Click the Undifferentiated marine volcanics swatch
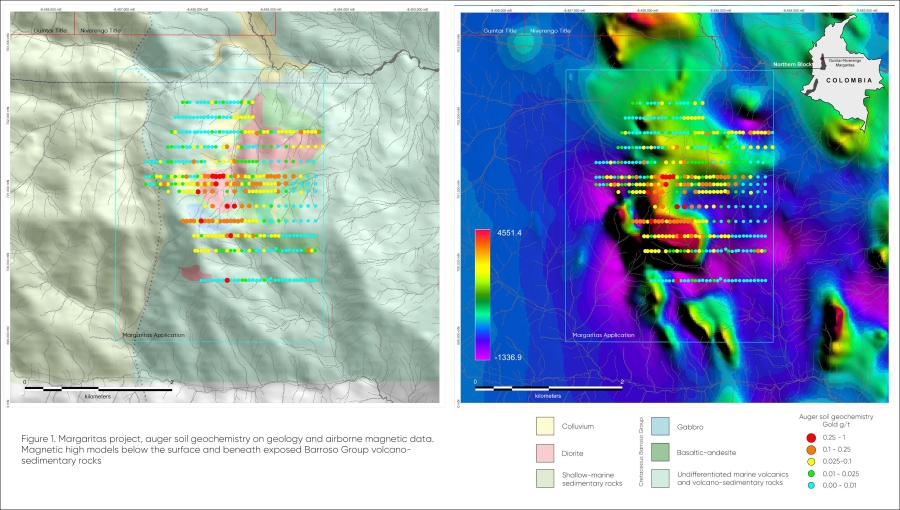 click(661, 478)
